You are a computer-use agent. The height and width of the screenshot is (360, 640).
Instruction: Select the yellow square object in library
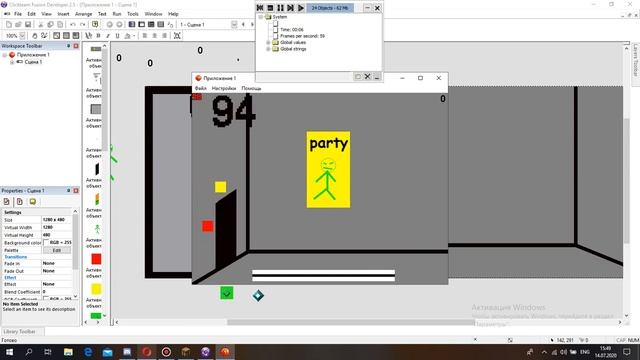coord(96,289)
